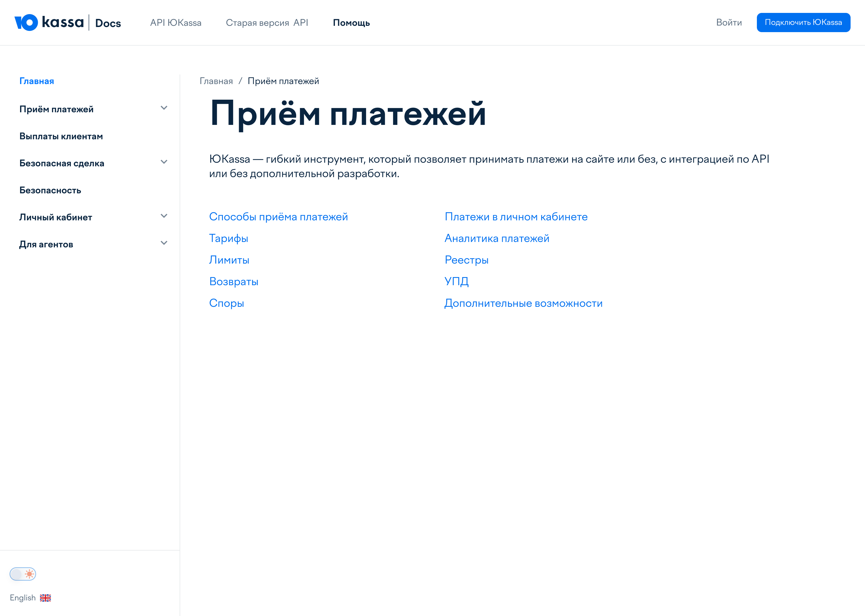Expand the Личный кабинет sidebar chevron
This screenshot has width=865, height=616.
click(x=164, y=216)
